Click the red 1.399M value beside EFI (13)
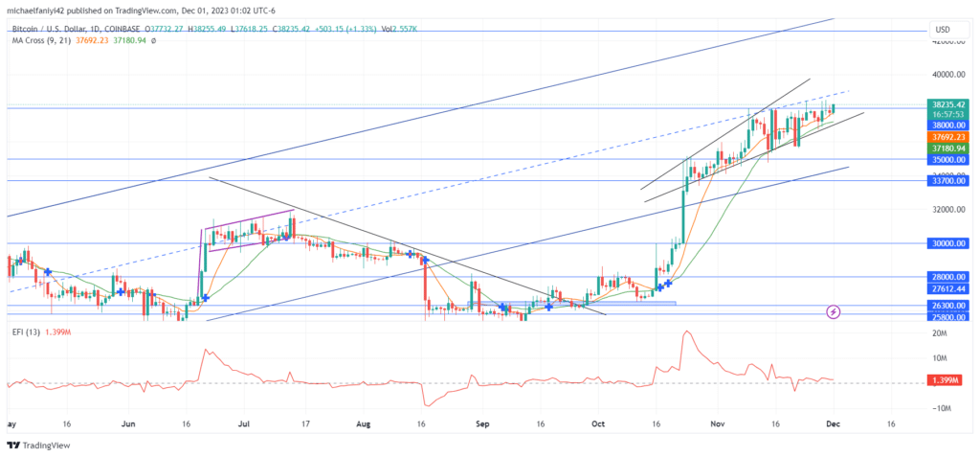This screenshot has height=457, width=980. click(x=58, y=331)
